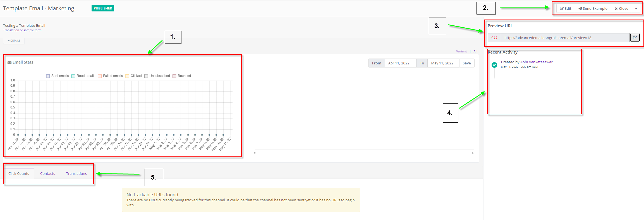The width and height of the screenshot is (644, 220).
Task: Click the Send Example button
Action: tap(593, 8)
